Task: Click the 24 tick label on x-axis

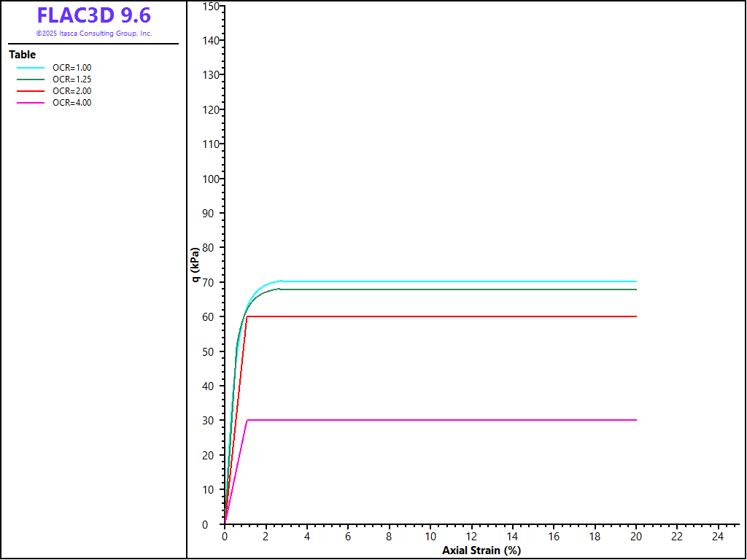Action: 718,537
